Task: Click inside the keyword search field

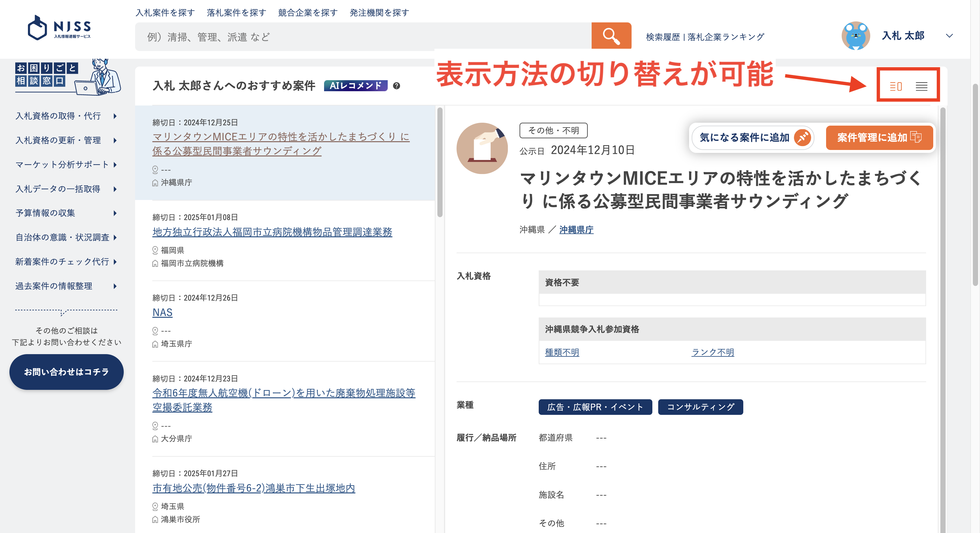Action: click(342, 36)
